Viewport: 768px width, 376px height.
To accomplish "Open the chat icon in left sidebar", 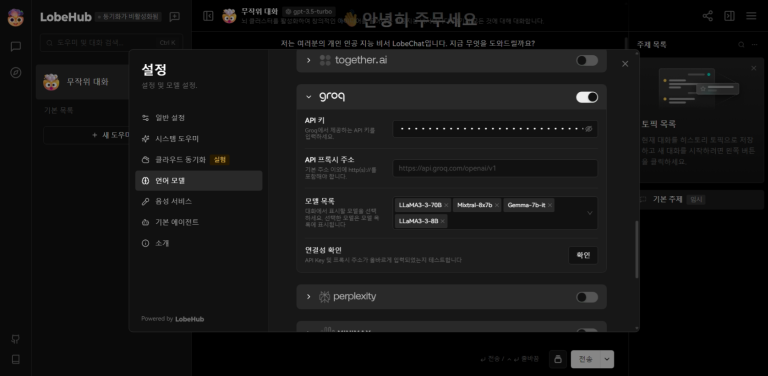I will [x=16, y=47].
